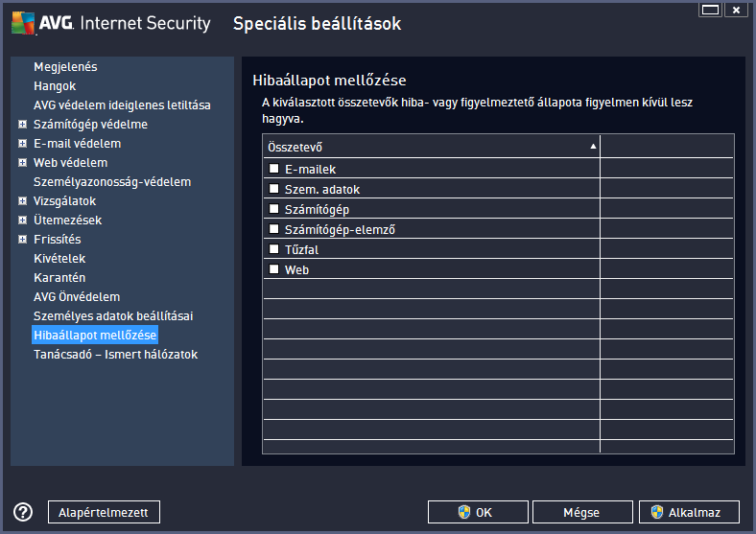Confirm with the OK button

478,512
